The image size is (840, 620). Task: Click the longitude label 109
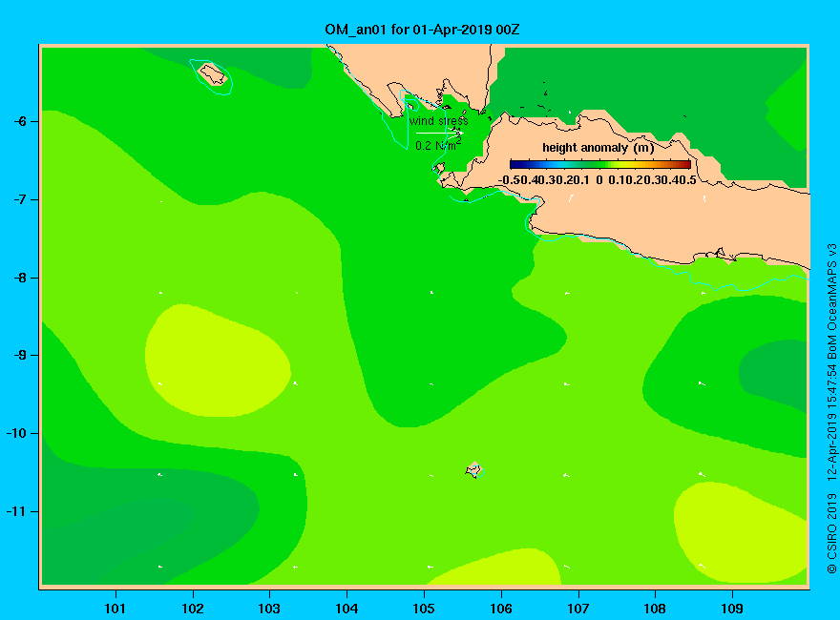pyautogui.click(x=732, y=609)
